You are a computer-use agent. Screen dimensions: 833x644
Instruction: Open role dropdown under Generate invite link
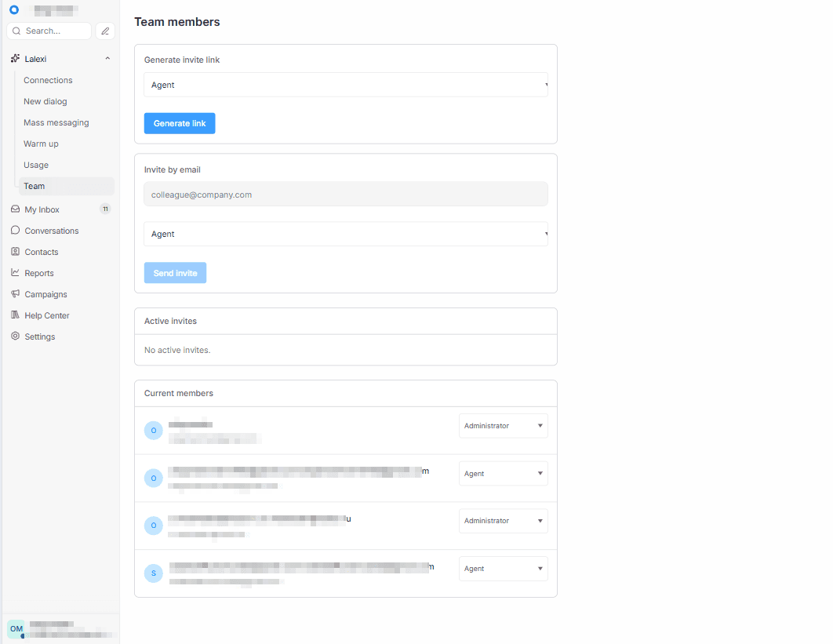346,85
